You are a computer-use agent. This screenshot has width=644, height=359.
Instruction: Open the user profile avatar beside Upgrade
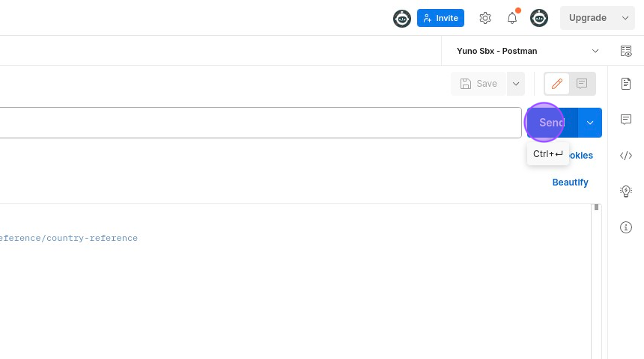point(539,19)
